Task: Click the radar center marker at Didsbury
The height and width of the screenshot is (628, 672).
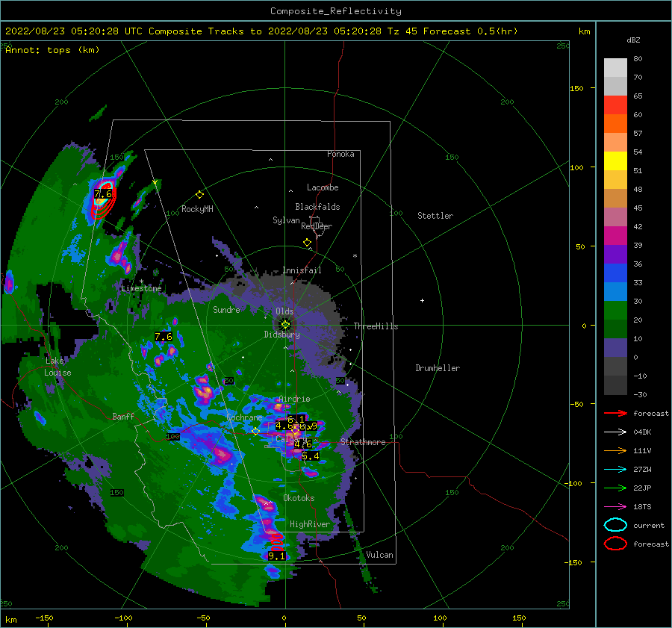Action: (x=285, y=325)
